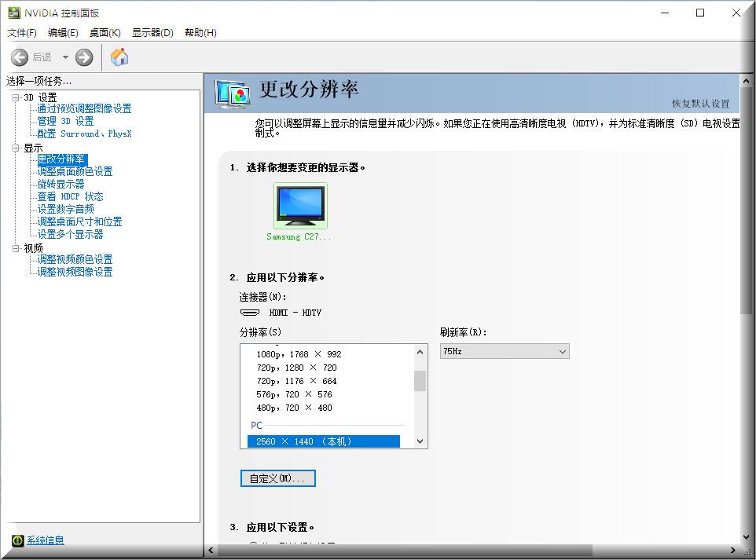Click the forward arrow toolbar icon
Viewport: 756px width, 560px height.
(84, 57)
